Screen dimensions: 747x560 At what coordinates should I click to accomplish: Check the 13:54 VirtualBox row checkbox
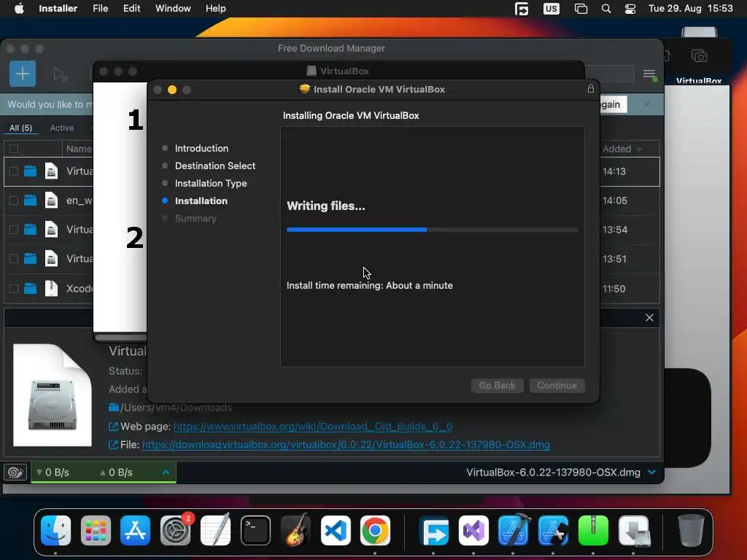(14, 230)
